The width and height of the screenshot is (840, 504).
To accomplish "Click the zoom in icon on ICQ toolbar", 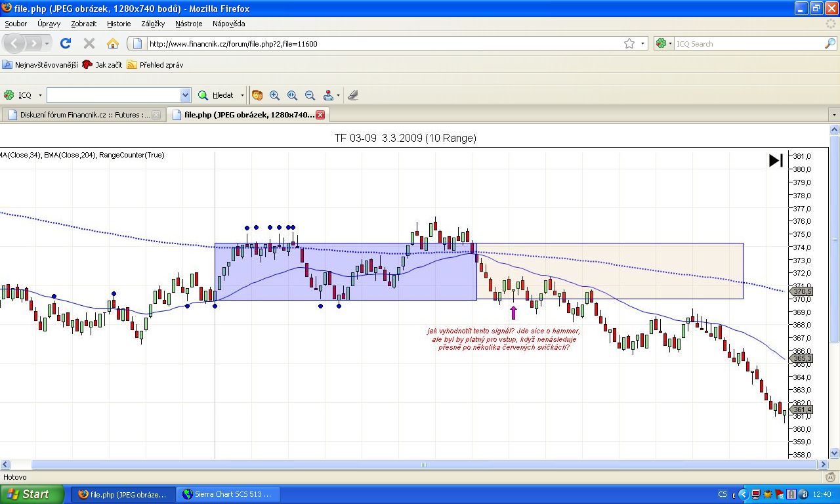I will [275, 95].
